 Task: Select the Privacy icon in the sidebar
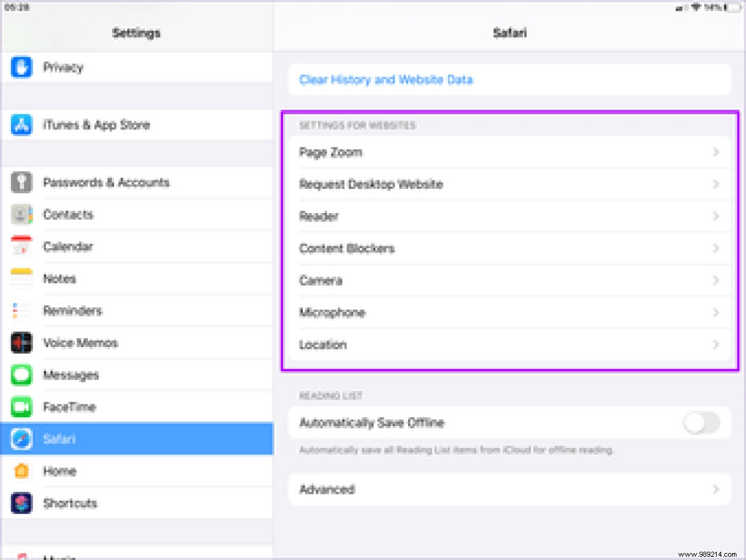coord(21,67)
